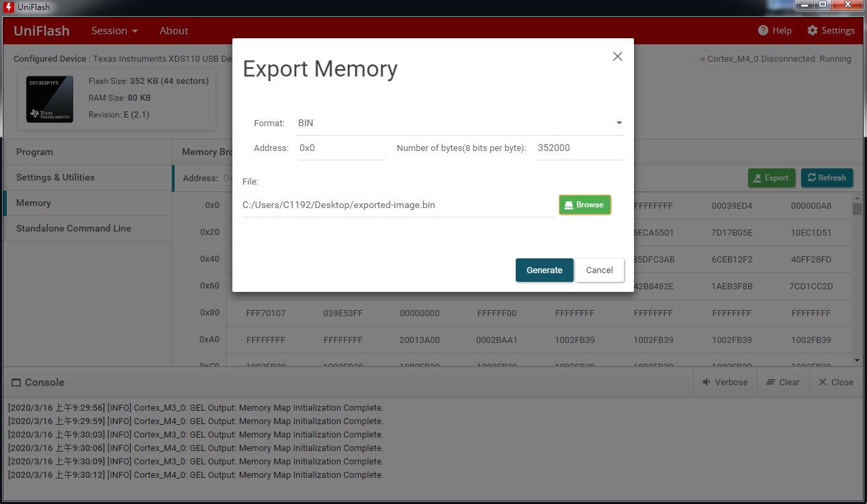The height and width of the screenshot is (504, 867).
Task: Click the console log line at 9:30:12
Action: point(195,475)
